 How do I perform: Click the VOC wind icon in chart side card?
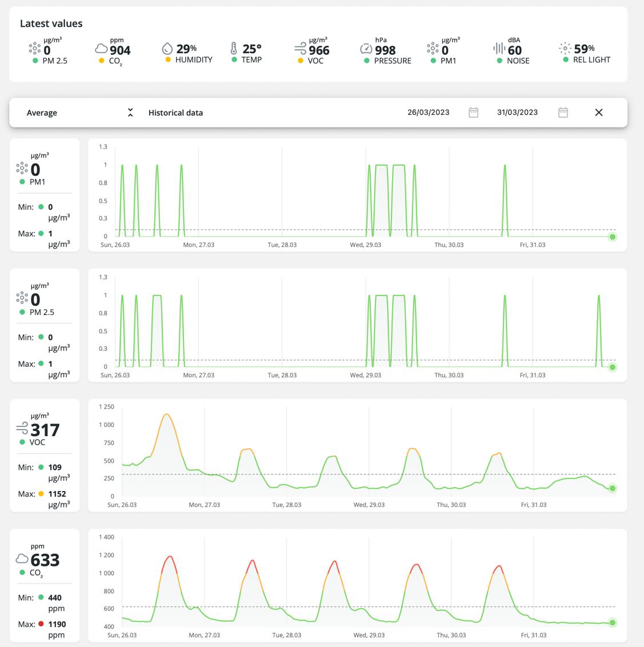(x=22, y=428)
